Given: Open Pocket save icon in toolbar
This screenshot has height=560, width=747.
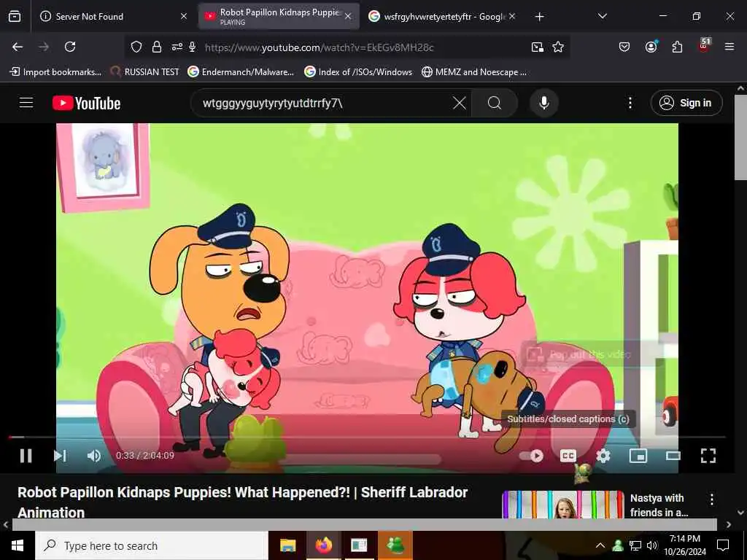Looking at the screenshot, I should [x=624, y=47].
